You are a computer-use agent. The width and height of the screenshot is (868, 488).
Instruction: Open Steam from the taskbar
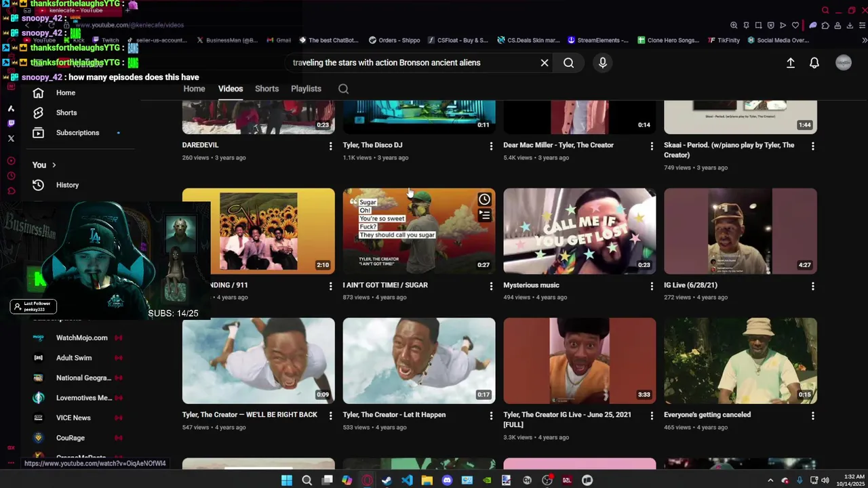tap(387, 481)
